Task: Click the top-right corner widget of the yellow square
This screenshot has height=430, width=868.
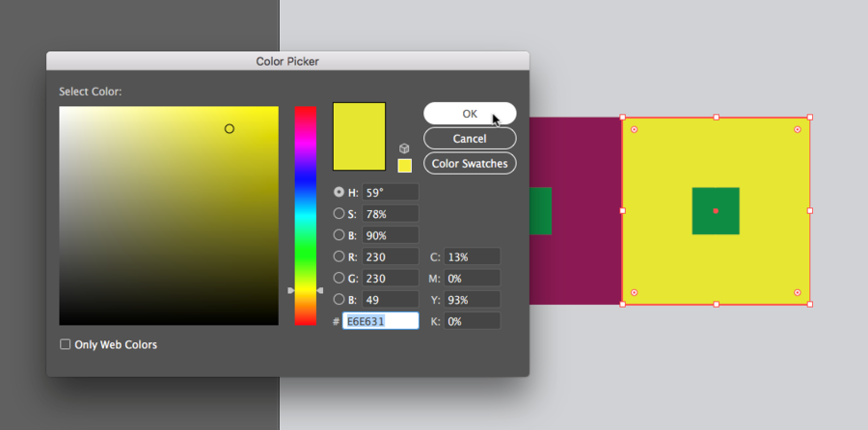Action: click(798, 129)
